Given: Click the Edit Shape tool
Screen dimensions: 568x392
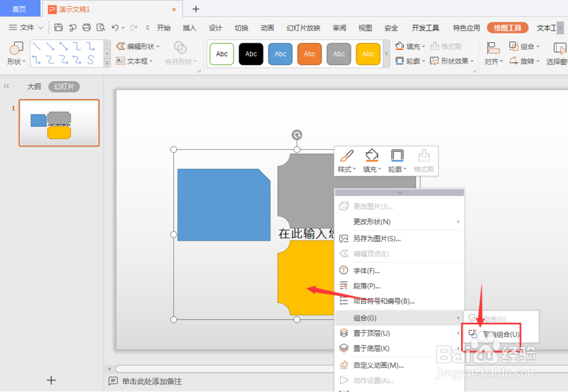Looking at the screenshot, I should click(x=137, y=47).
